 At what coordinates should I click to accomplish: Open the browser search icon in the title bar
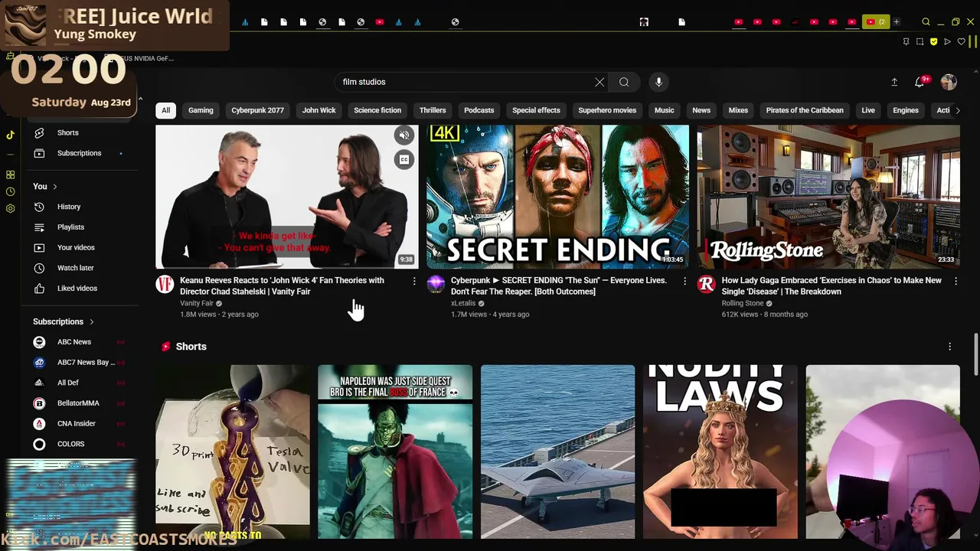pos(926,22)
